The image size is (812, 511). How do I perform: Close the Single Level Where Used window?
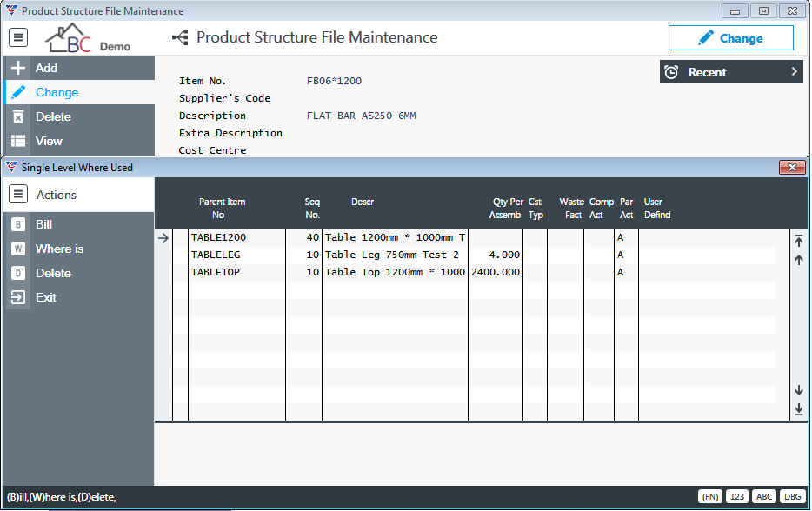(x=792, y=167)
